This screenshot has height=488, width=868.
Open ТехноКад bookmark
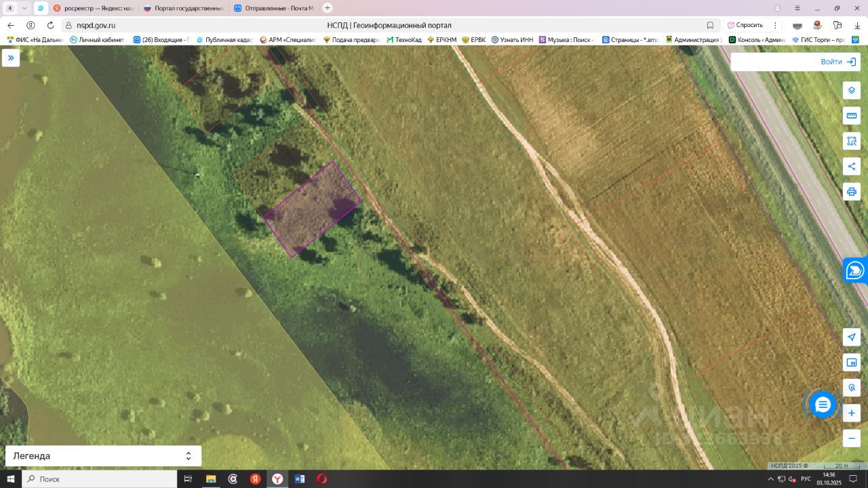point(404,40)
